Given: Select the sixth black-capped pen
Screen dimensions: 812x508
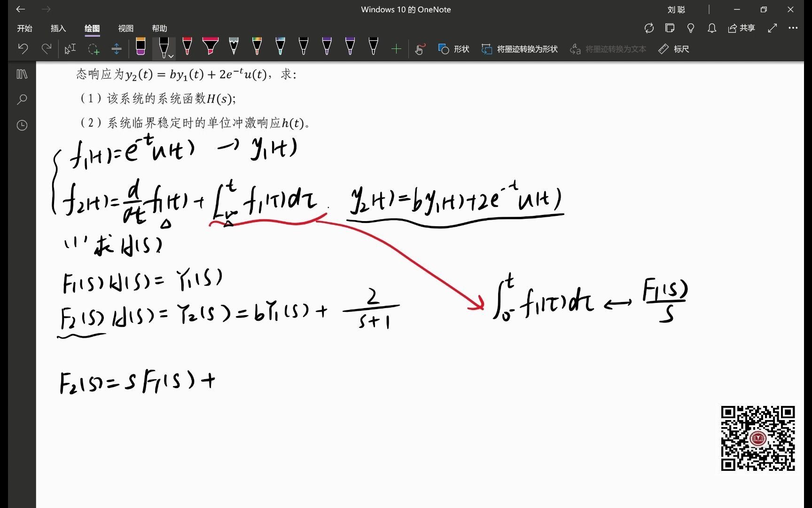Looking at the screenshot, I should tap(304, 47).
